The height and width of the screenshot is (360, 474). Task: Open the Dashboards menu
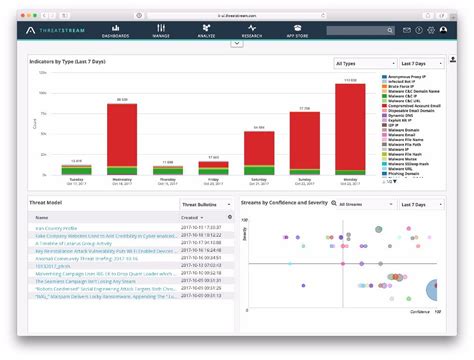[x=115, y=31]
